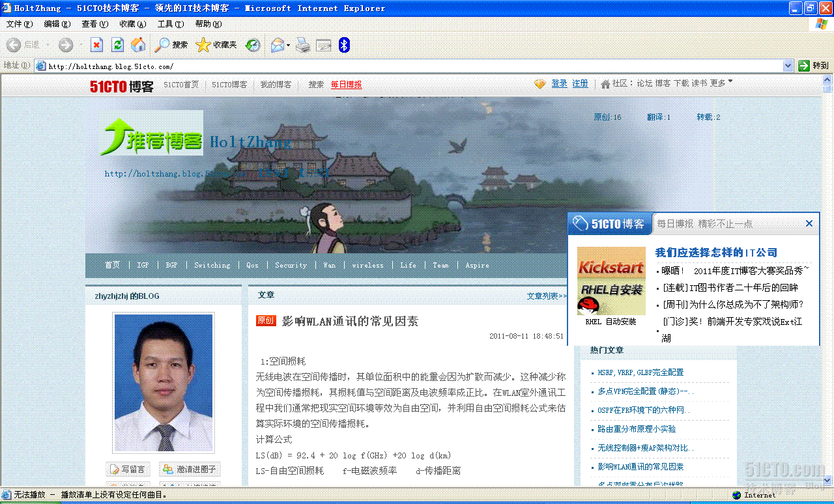This screenshot has height=504, width=834.
Task: Open the 我的博客 link
Action: pyautogui.click(x=276, y=85)
